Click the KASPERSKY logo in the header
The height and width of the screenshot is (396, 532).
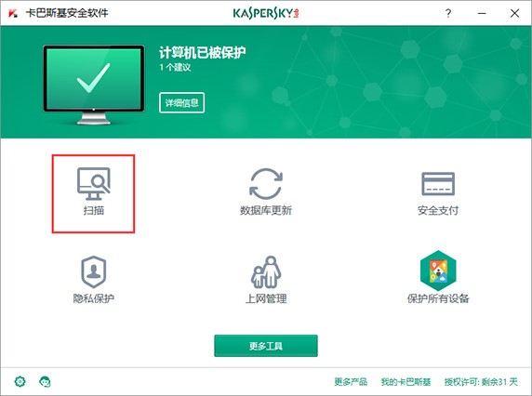[x=266, y=13]
